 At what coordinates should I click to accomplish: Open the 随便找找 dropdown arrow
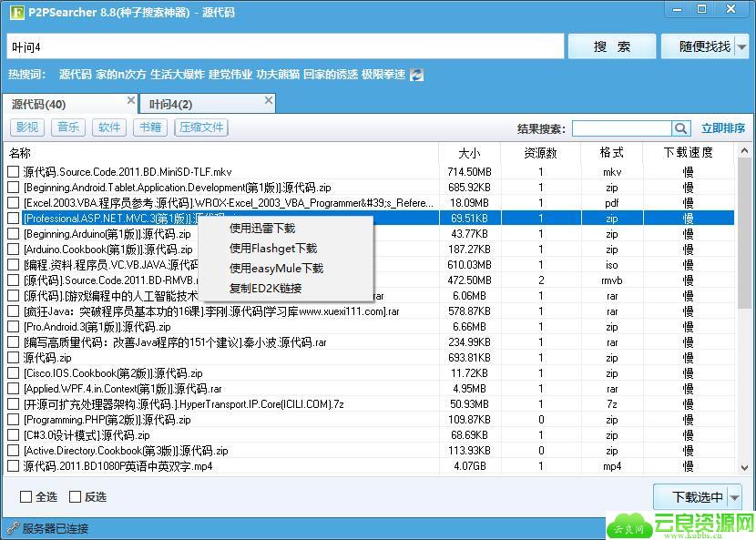(742, 46)
